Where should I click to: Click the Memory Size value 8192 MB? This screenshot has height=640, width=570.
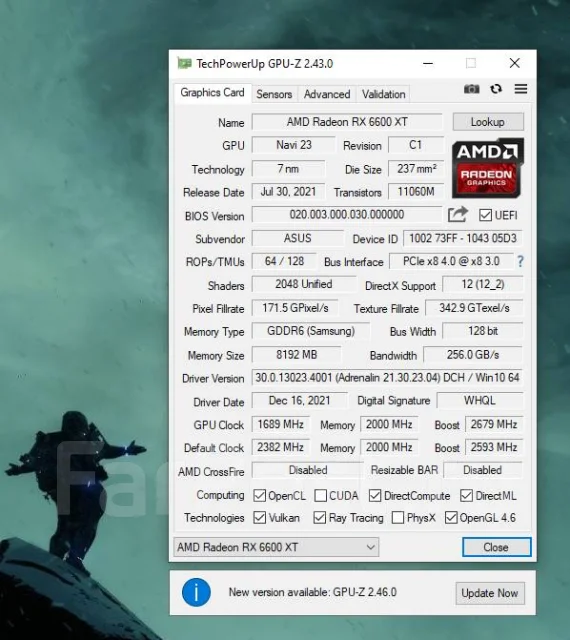[296, 354]
